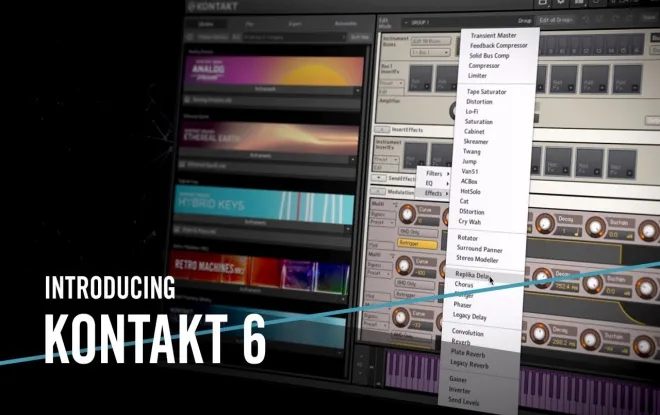This screenshot has height=415, width=660.
Task: Choose Rotator from the effects menu
Action: (x=467, y=238)
